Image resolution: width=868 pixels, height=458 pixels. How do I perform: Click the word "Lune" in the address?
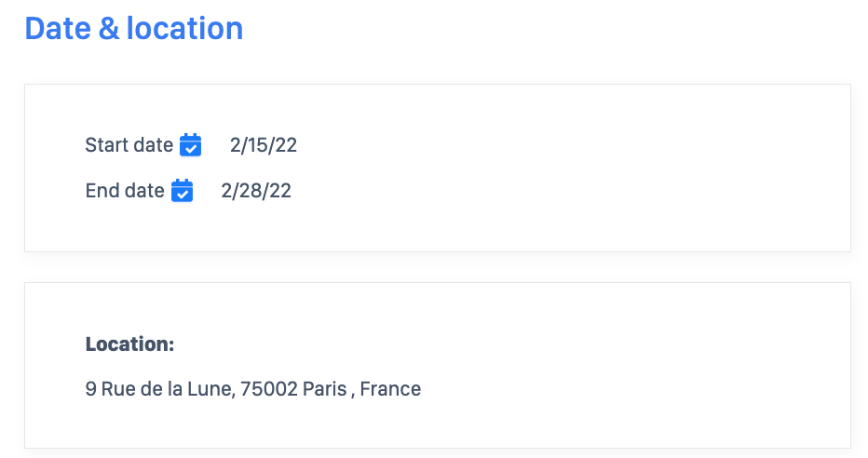point(209,389)
